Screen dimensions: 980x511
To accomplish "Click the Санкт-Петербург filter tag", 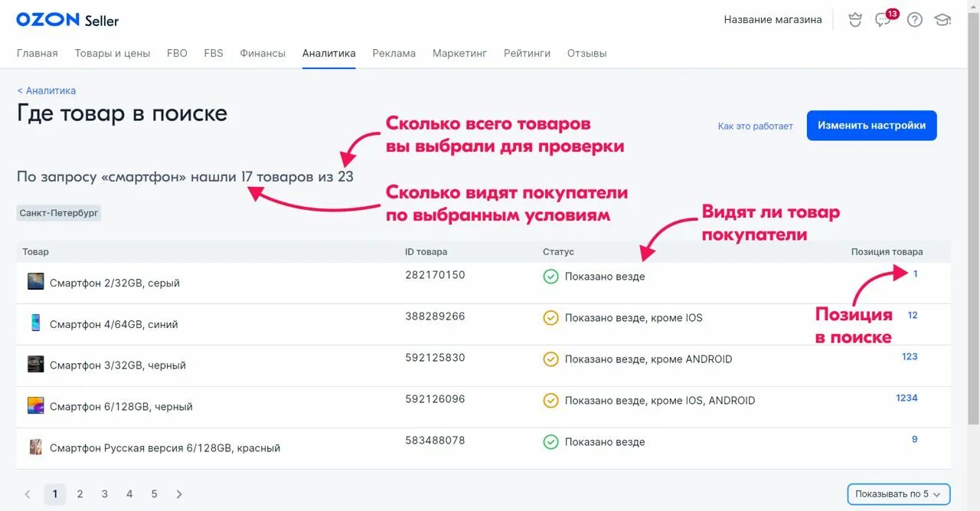I will click(59, 212).
